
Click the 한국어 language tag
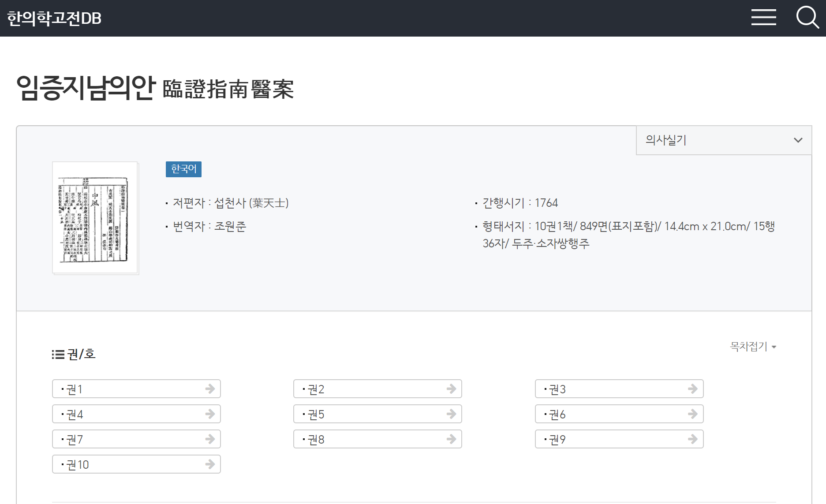[x=183, y=169]
